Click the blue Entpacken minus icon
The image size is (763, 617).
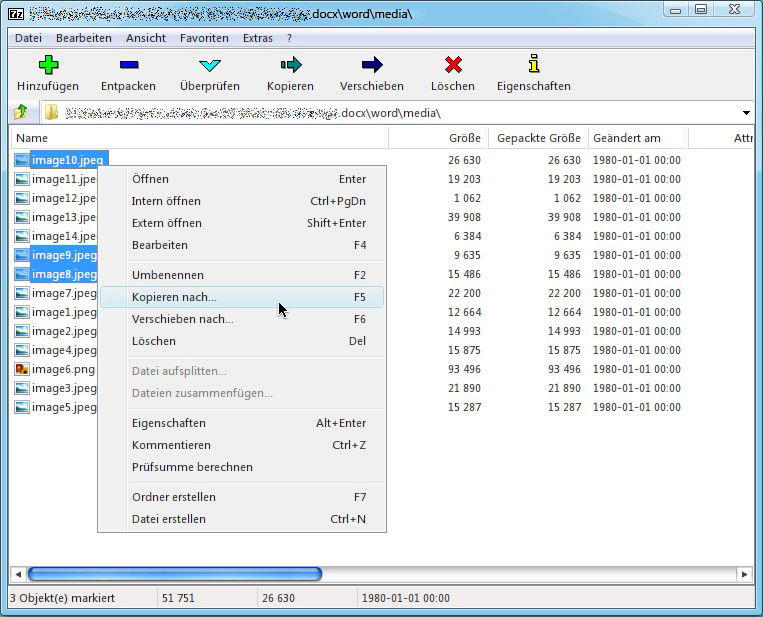[x=129, y=64]
